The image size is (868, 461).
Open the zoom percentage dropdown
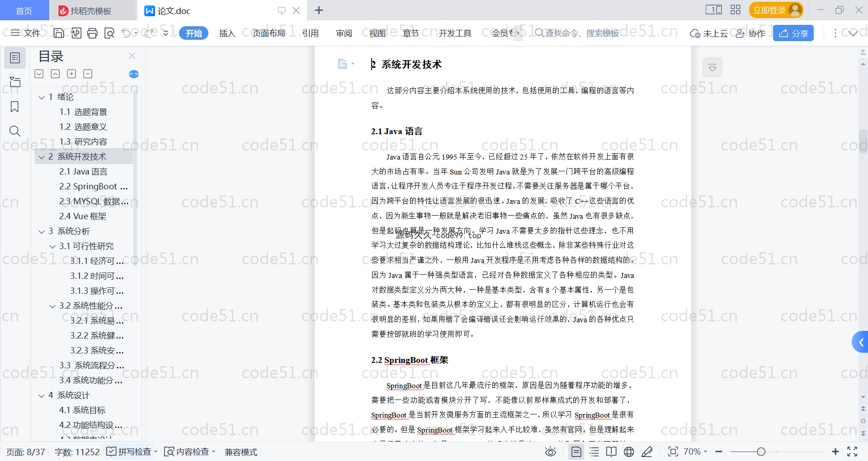tap(695, 452)
